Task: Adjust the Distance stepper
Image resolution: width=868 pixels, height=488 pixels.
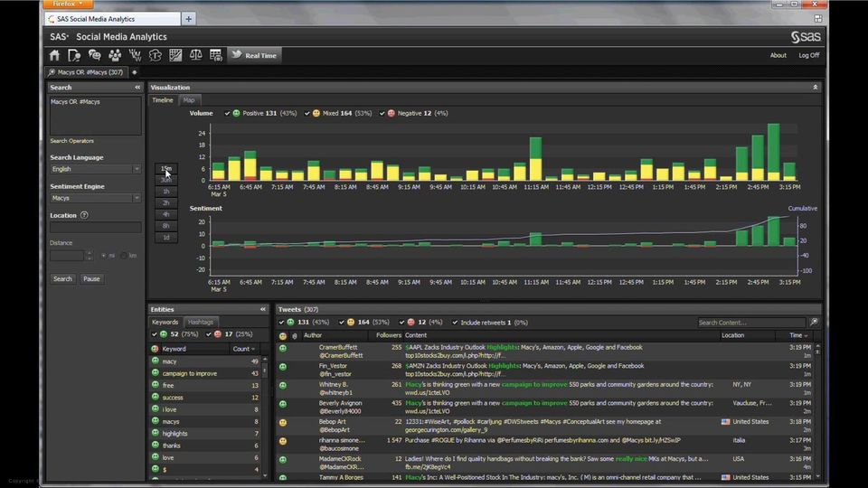Action: (x=90, y=256)
